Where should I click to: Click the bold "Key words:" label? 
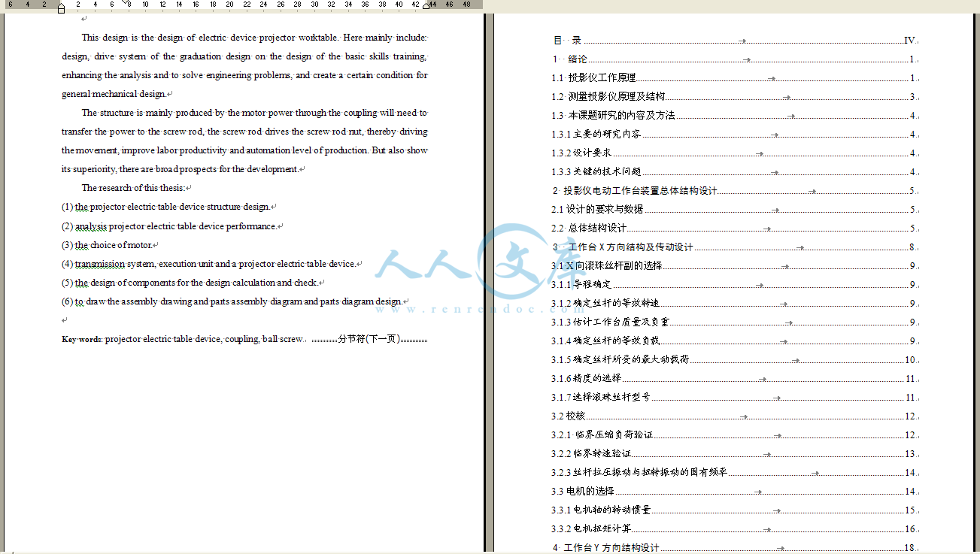[x=82, y=339]
